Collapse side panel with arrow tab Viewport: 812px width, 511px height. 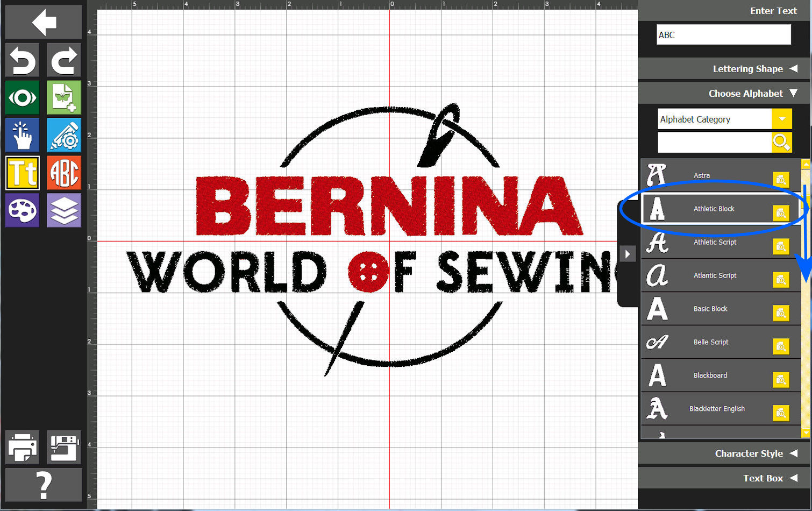coord(628,253)
